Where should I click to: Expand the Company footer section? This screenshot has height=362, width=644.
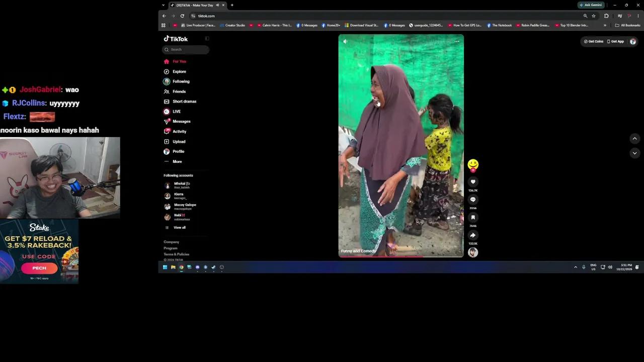(x=171, y=242)
